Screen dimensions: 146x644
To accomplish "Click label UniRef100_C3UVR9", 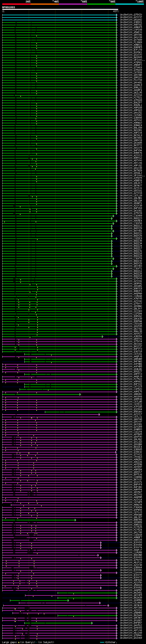I will click(x=131, y=216).
